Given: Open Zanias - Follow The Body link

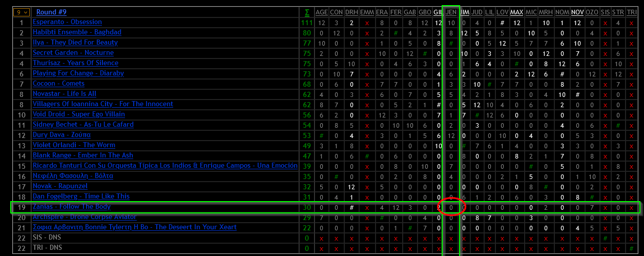Looking at the screenshot, I should coord(72,207).
